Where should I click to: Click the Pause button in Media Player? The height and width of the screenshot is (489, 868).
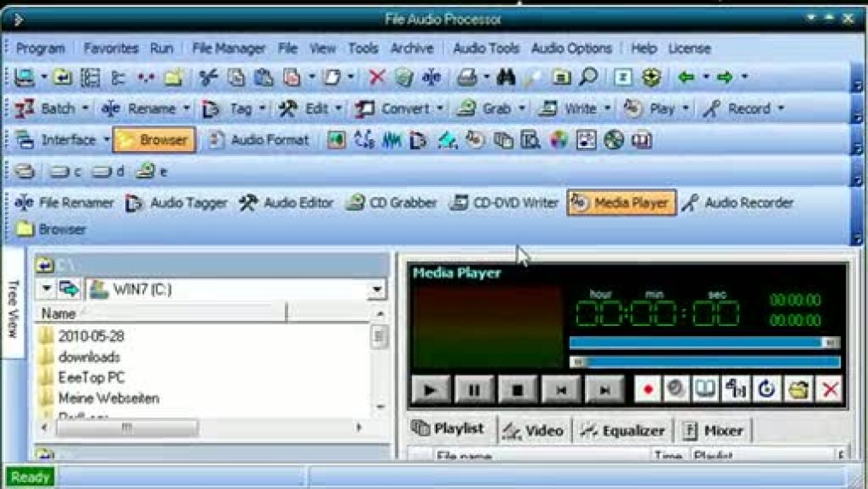[x=474, y=390]
